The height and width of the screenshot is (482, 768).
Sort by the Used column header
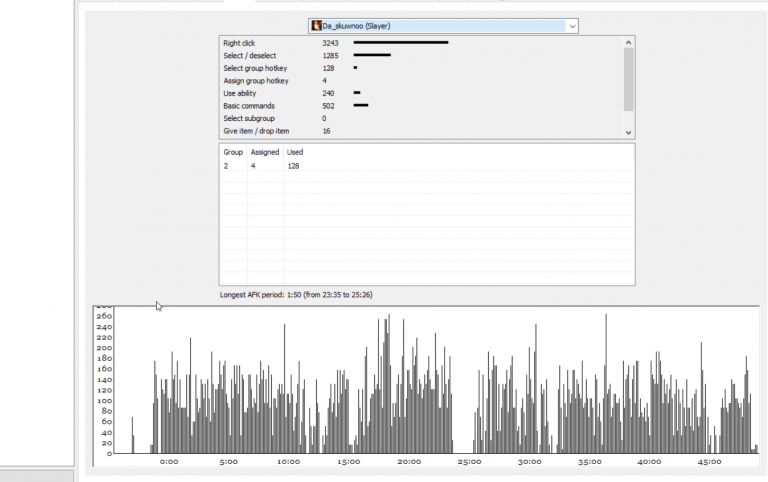point(295,152)
